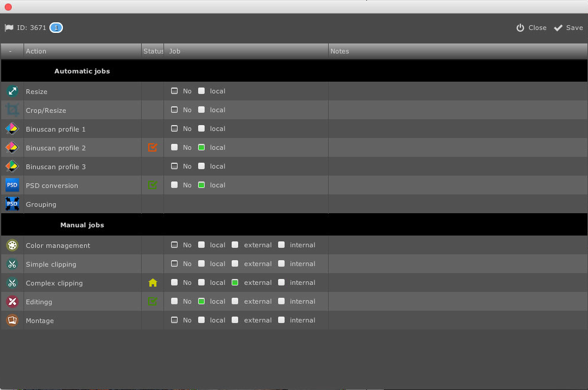Click the Crop/Resize action icon

pos(12,110)
